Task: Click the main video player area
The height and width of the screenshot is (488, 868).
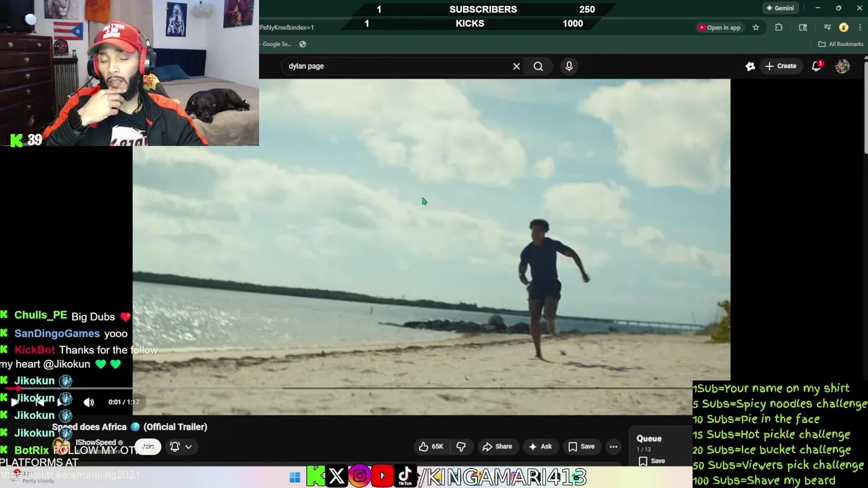Action: 431,246
